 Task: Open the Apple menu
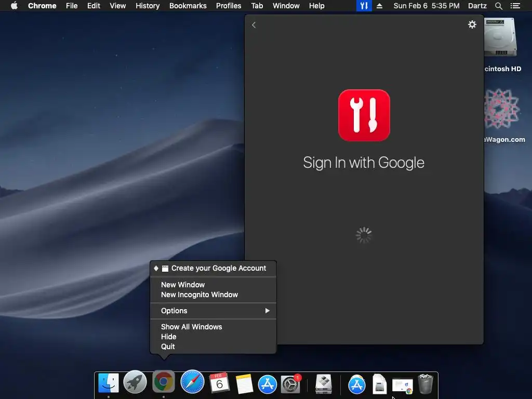coord(14,6)
